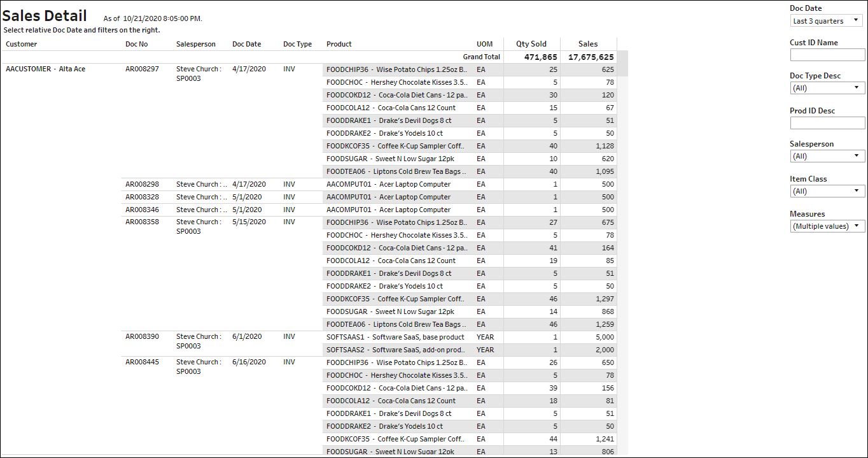The width and height of the screenshot is (868, 458).
Task: Select document number AR008445
Action: click(x=142, y=362)
